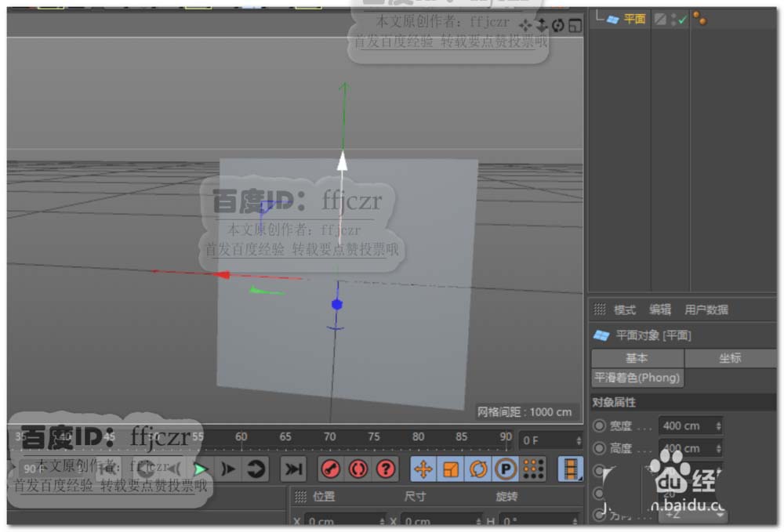Switch to the 平滑着色(Phong) tab
This screenshot has width=784, height=532.
click(637, 378)
